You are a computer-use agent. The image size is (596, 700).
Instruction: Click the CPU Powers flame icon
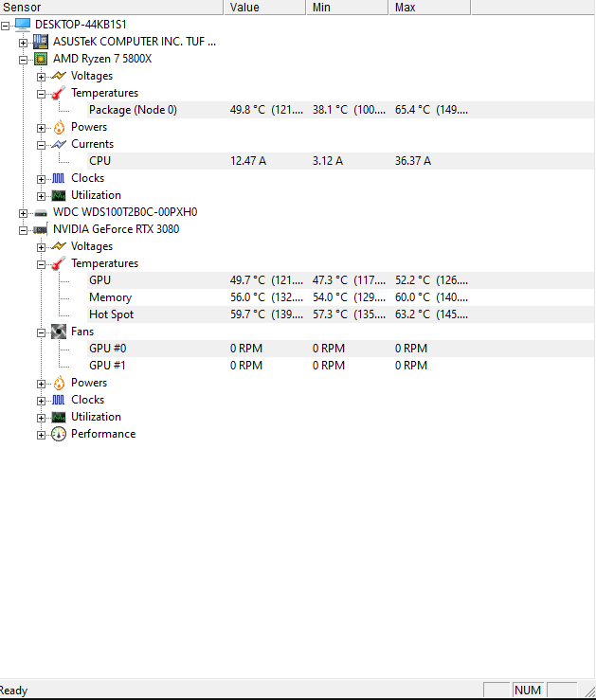[x=59, y=127]
